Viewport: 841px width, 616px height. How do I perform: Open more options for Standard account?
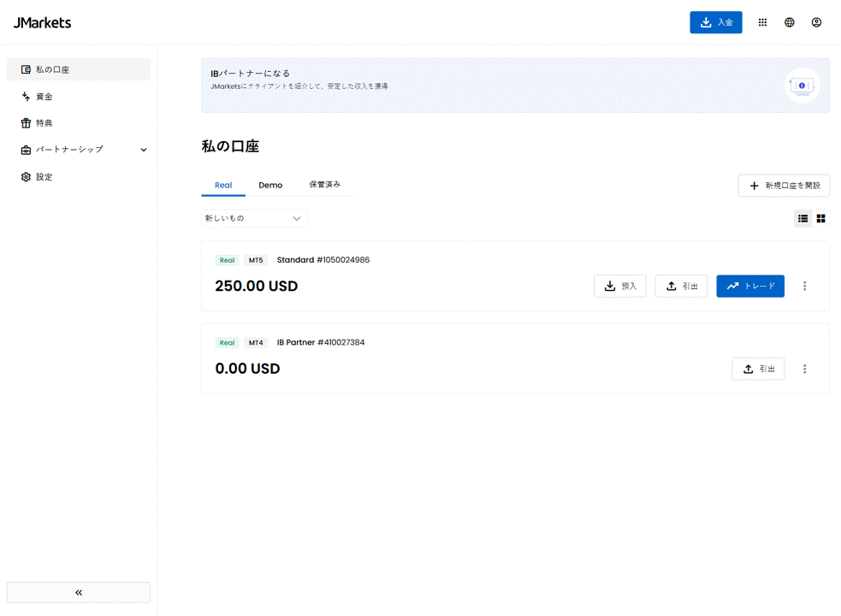point(804,286)
